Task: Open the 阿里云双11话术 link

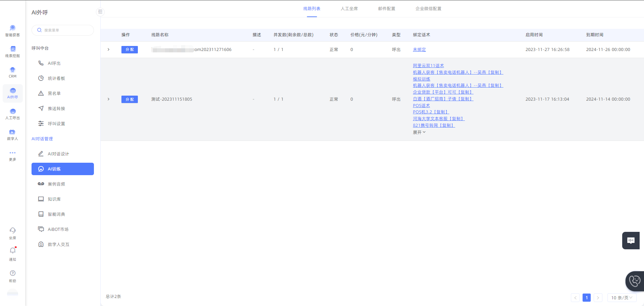Action: tap(428, 66)
